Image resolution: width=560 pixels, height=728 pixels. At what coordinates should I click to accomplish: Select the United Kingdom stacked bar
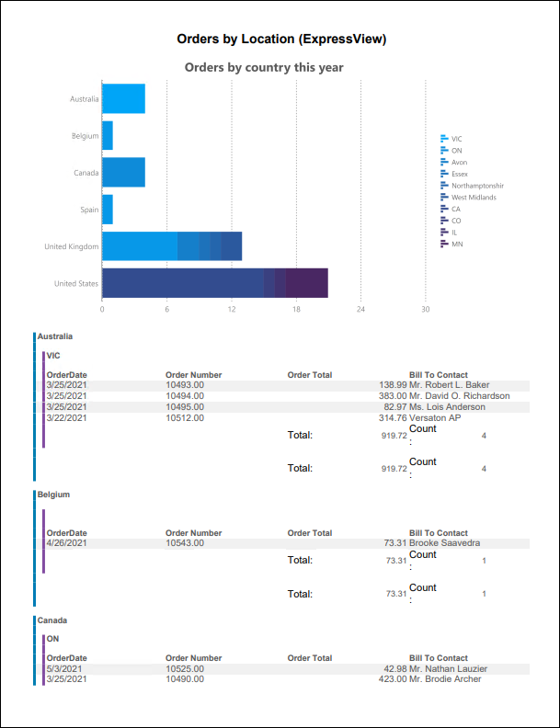172,246
